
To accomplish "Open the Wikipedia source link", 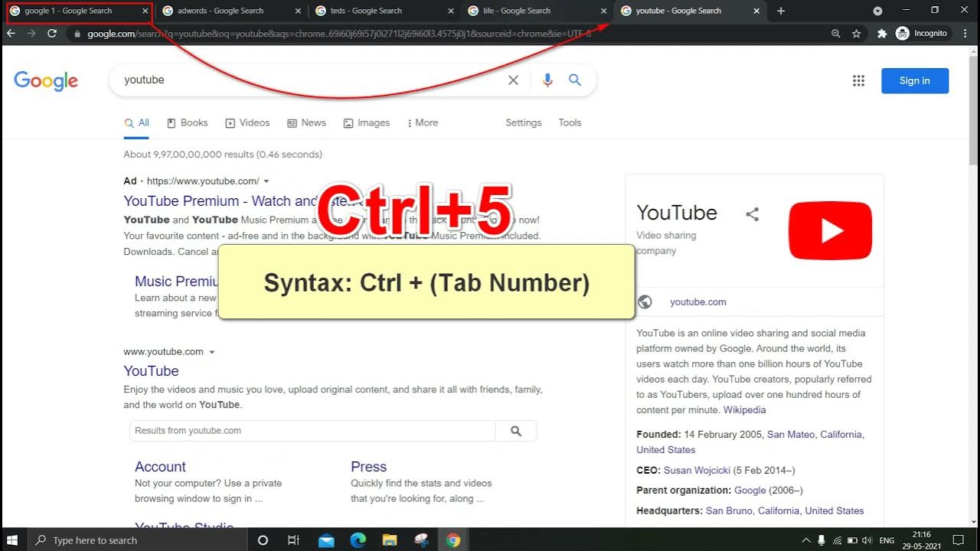I will point(744,410).
